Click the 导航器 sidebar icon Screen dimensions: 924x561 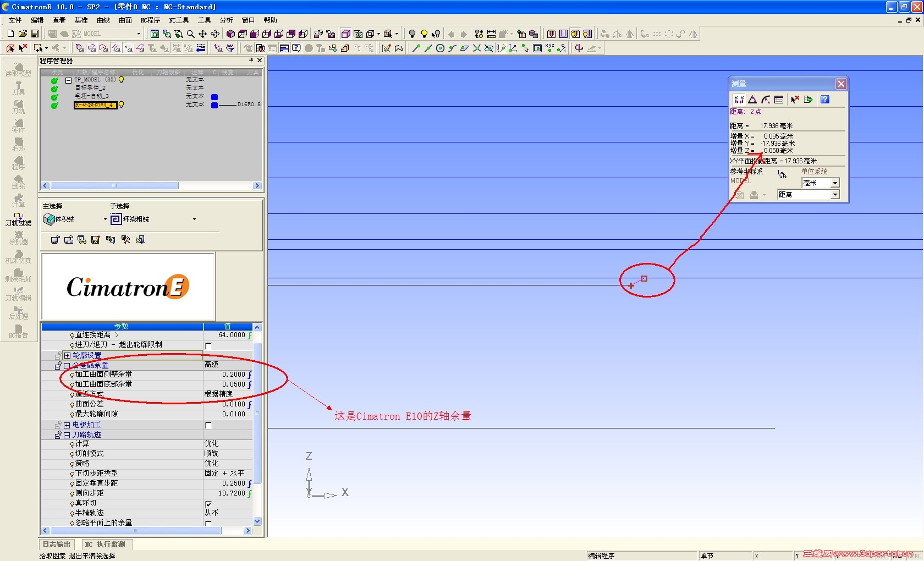(19, 238)
